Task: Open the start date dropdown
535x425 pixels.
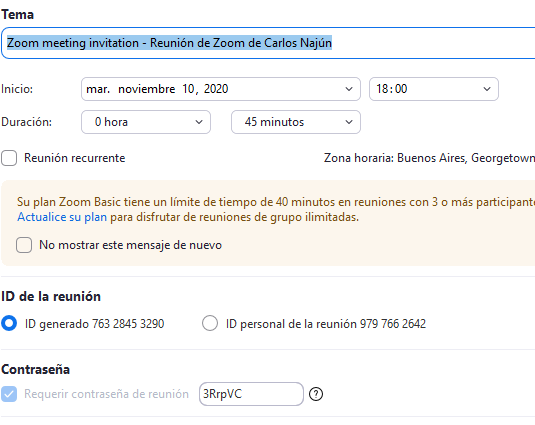Action: click(221, 89)
